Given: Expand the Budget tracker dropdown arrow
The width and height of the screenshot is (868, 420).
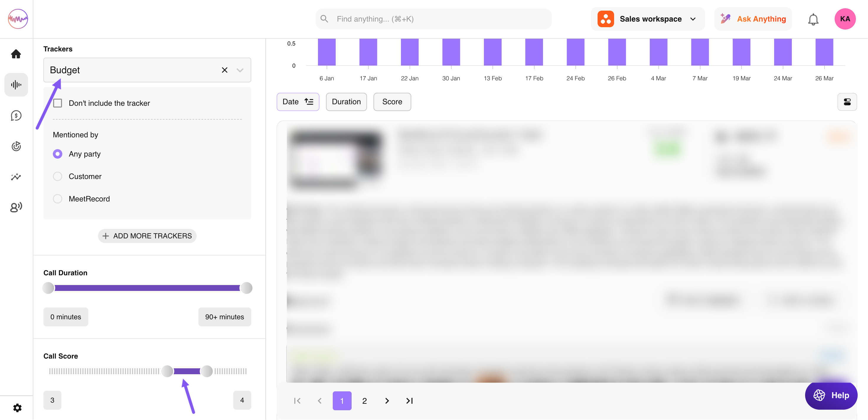Looking at the screenshot, I should (x=240, y=70).
